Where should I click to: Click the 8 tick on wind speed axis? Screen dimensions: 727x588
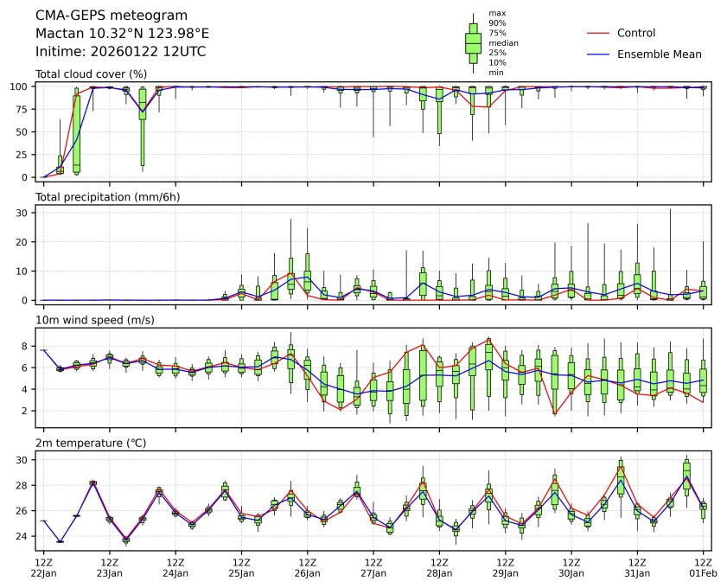click(28, 346)
